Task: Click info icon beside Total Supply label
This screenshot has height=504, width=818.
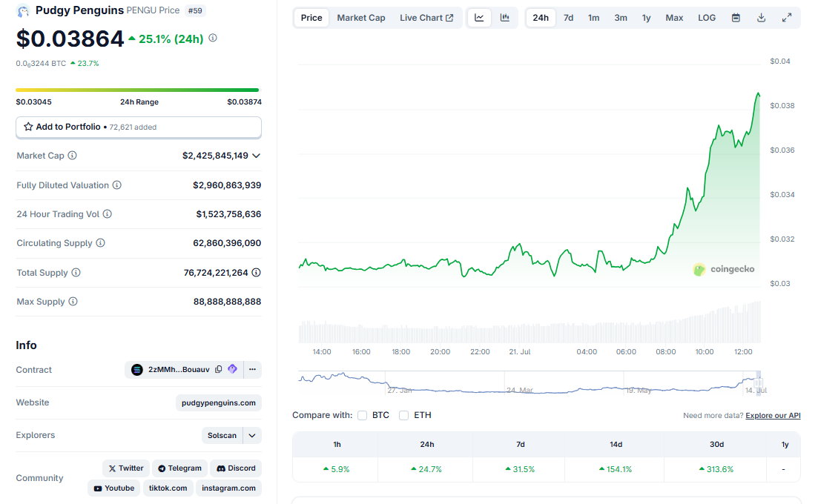Action: pos(76,272)
